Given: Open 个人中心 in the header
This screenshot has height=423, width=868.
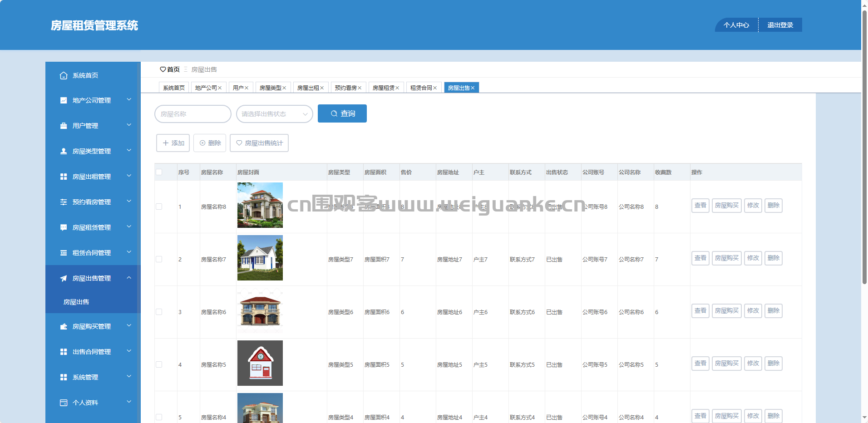Looking at the screenshot, I should coord(736,25).
